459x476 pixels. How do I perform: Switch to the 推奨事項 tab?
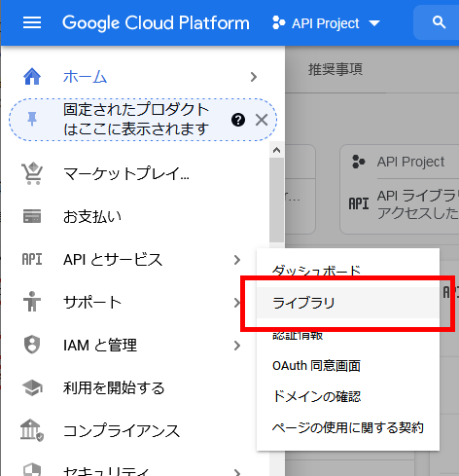point(335,69)
